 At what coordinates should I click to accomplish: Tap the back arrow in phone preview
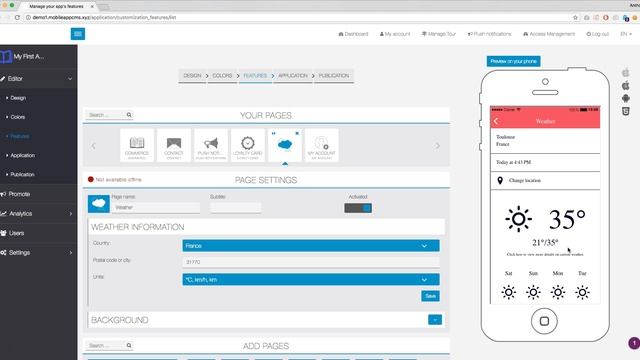pos(496,121)
